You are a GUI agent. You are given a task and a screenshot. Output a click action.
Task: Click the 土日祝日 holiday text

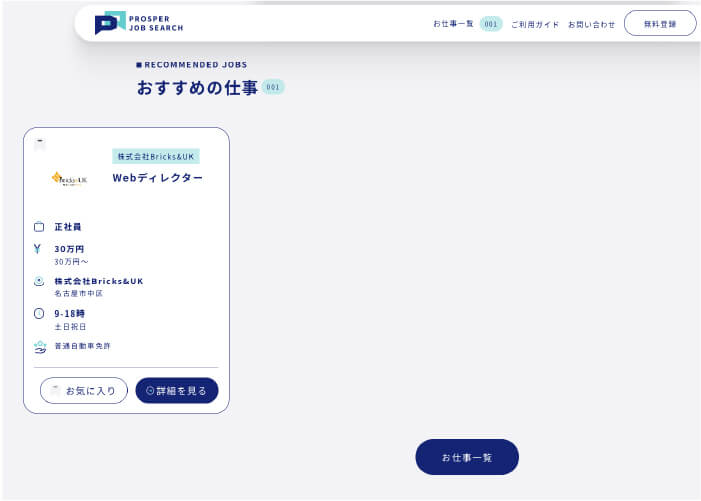[70, 327]
